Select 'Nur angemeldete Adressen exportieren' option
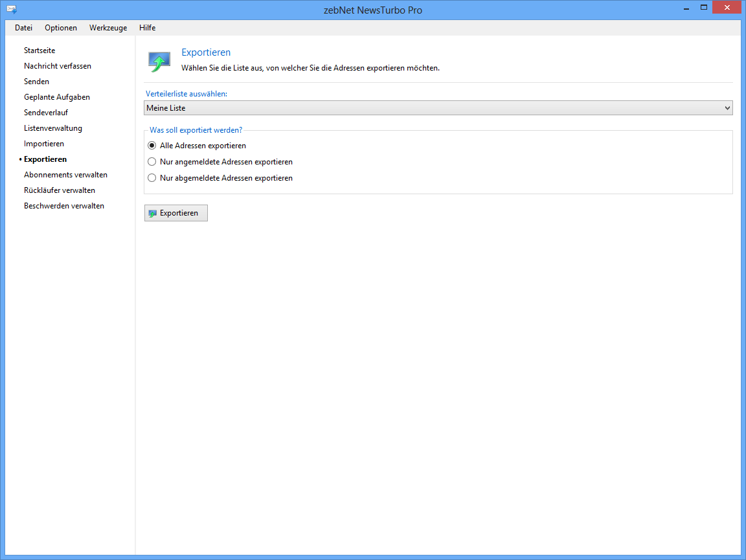 pos(152,162)
